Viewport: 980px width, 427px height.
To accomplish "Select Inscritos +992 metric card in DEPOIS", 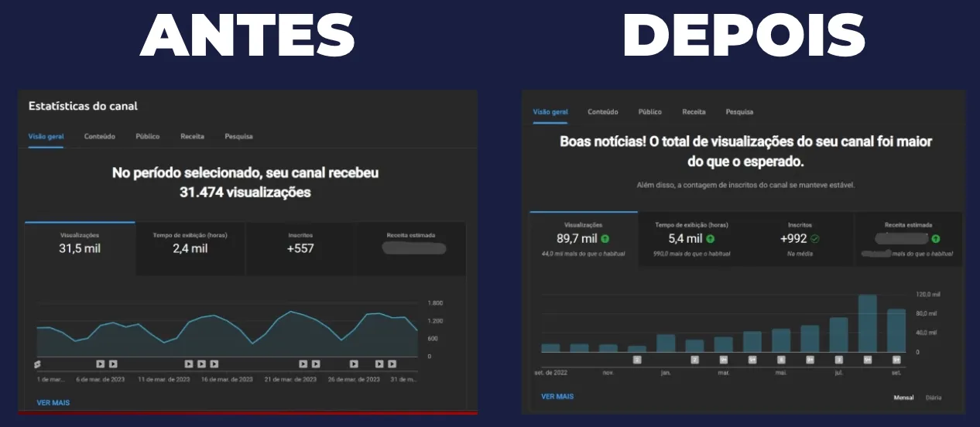I will tap(800, 239).
